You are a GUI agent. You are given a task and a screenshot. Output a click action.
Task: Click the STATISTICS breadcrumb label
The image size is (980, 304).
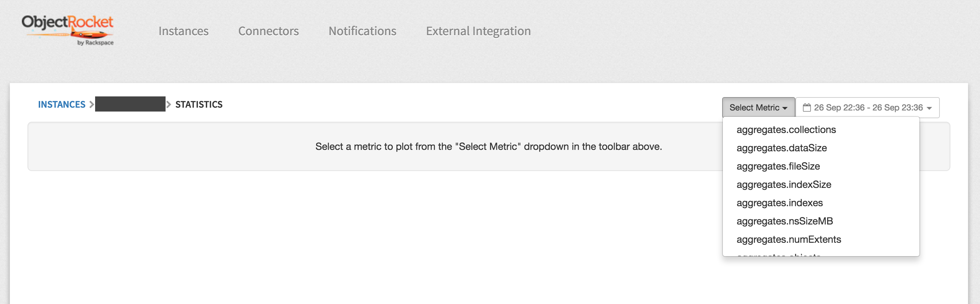click(x=199, y=104)
